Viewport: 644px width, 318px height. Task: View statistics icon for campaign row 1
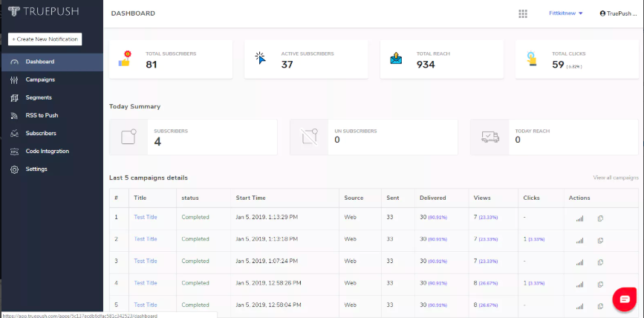[579, 218]
